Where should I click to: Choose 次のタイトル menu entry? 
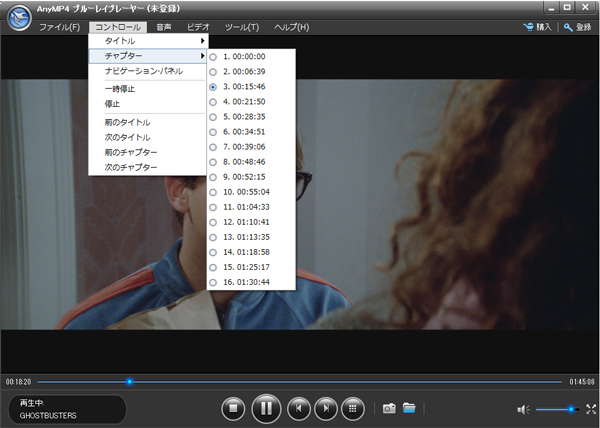click(148, 137)
